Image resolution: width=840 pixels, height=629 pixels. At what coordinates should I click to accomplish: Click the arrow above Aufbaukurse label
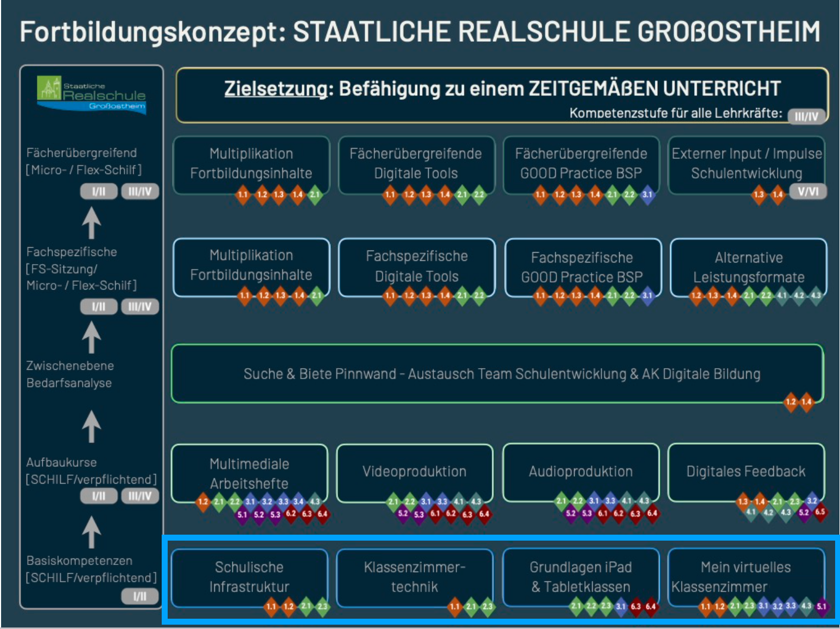(91, 426)
